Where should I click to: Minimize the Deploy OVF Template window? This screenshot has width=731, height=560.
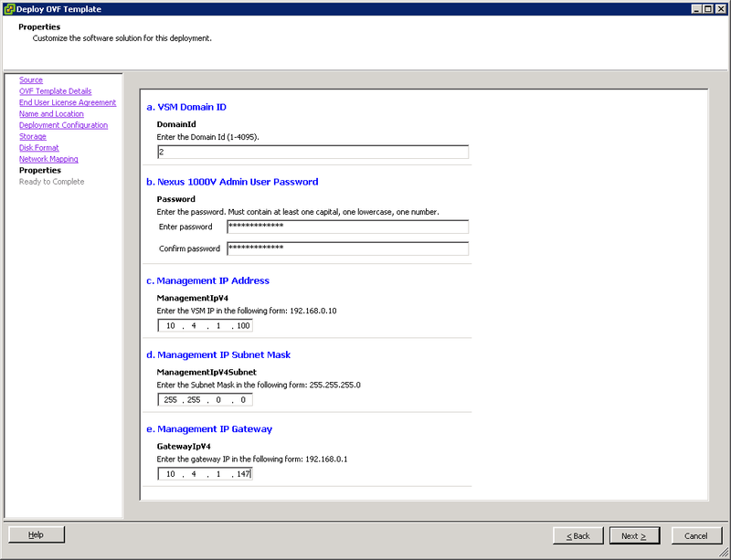click(697, 9)
